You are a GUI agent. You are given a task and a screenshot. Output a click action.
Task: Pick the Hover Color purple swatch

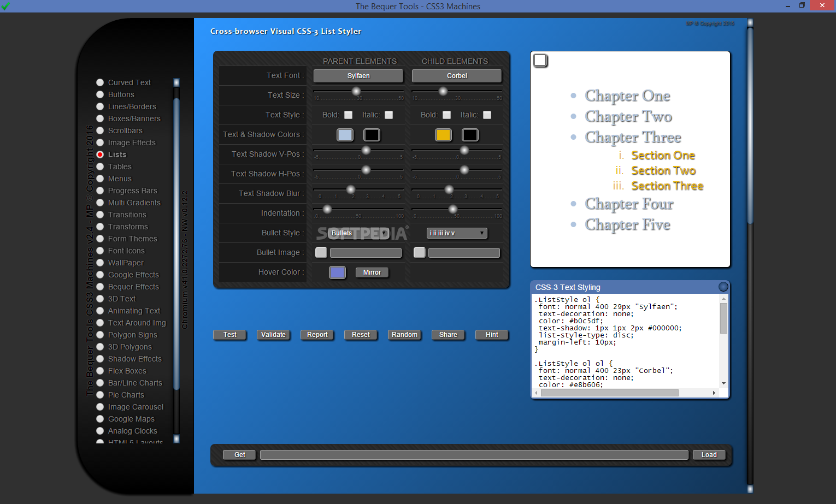click(337, 272)
